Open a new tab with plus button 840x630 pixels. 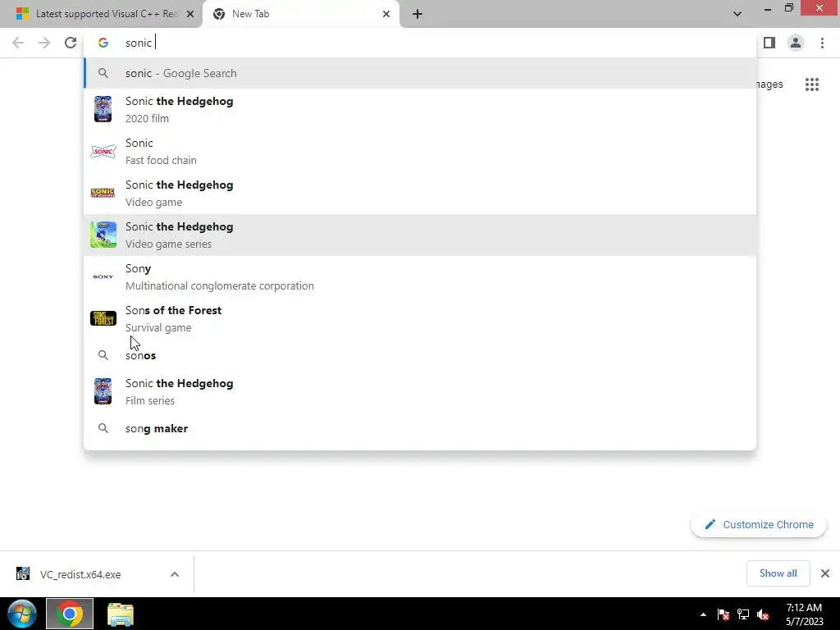click(418, 14)
